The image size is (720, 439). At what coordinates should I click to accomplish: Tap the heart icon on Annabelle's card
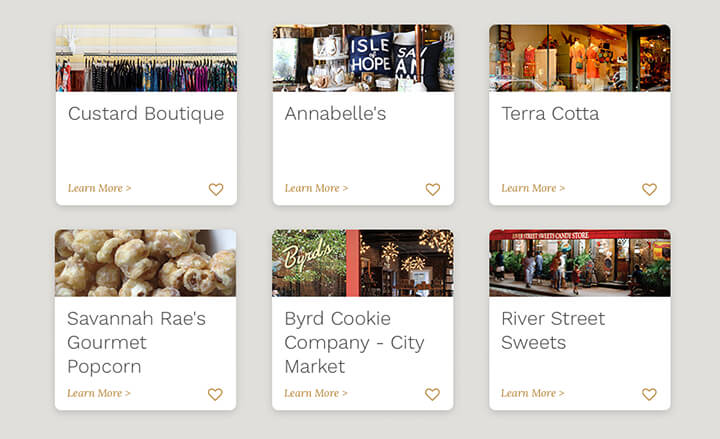[433, 189]
